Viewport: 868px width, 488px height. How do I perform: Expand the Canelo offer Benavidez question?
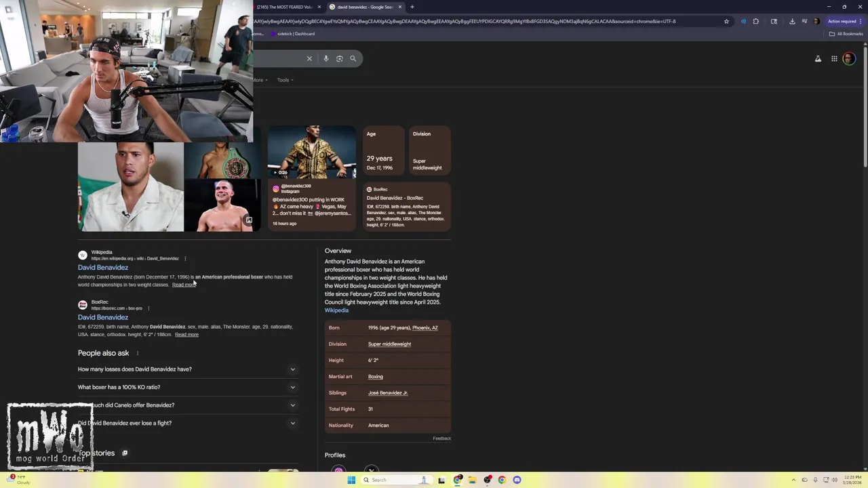coord(187,405)
